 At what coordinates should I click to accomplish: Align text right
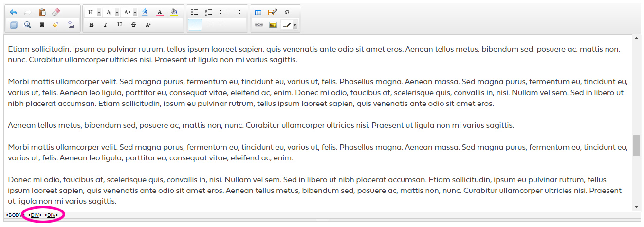tap(223, 25)
